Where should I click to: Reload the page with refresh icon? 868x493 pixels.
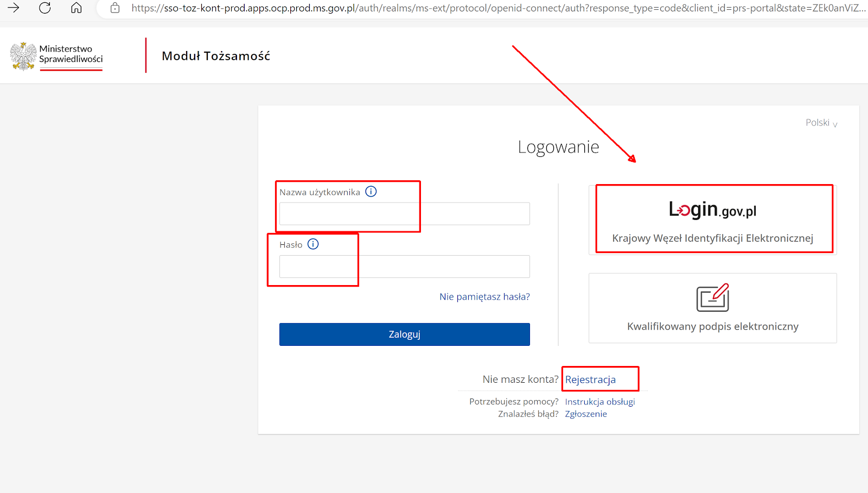pyautogui.click(x=45, y=8)
